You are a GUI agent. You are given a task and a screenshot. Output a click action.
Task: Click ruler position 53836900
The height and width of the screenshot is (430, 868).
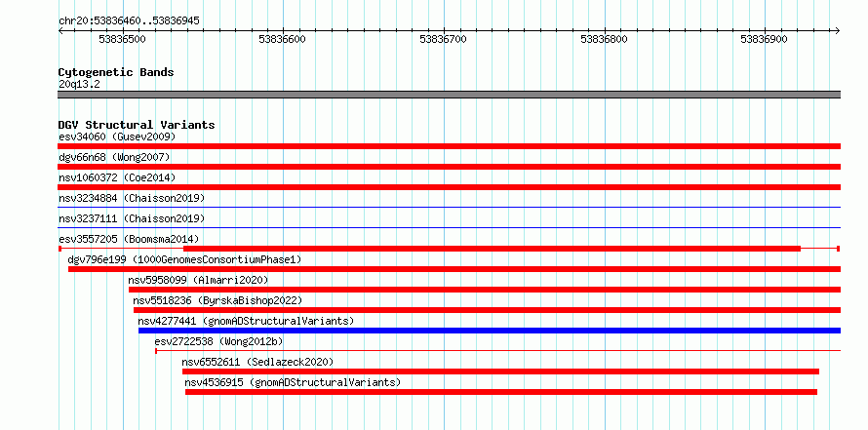tap(765, 39)
